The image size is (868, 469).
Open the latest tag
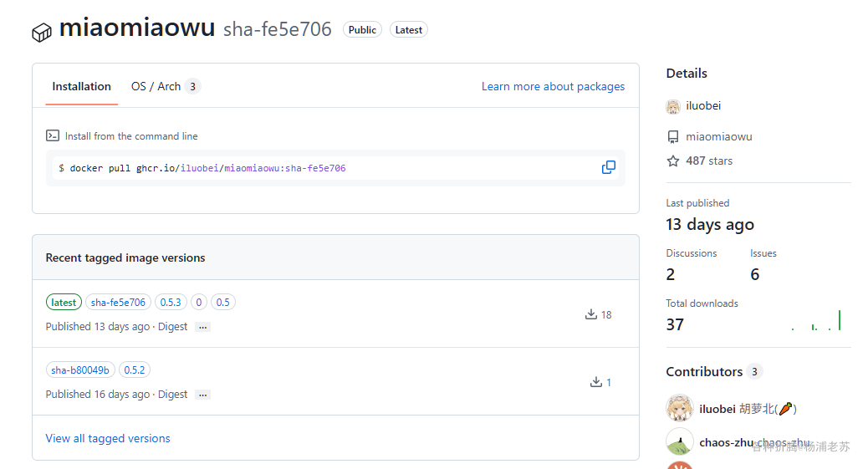64,303
